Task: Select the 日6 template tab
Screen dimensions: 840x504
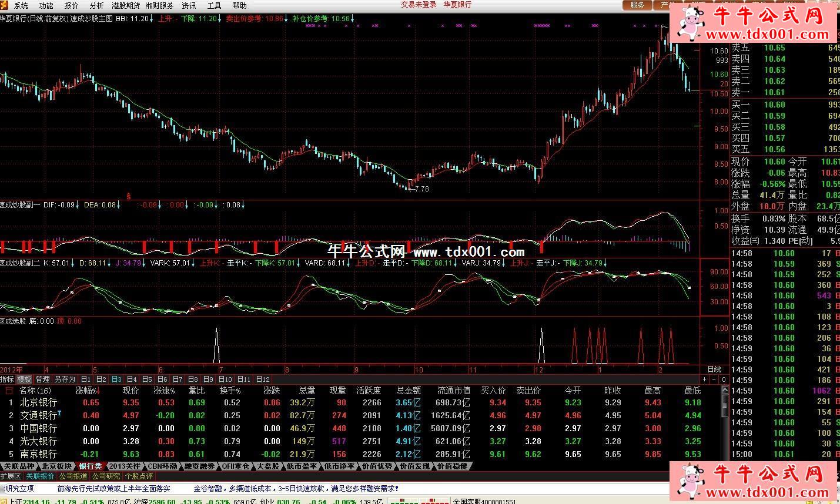Action: click(x=162, y=379)
